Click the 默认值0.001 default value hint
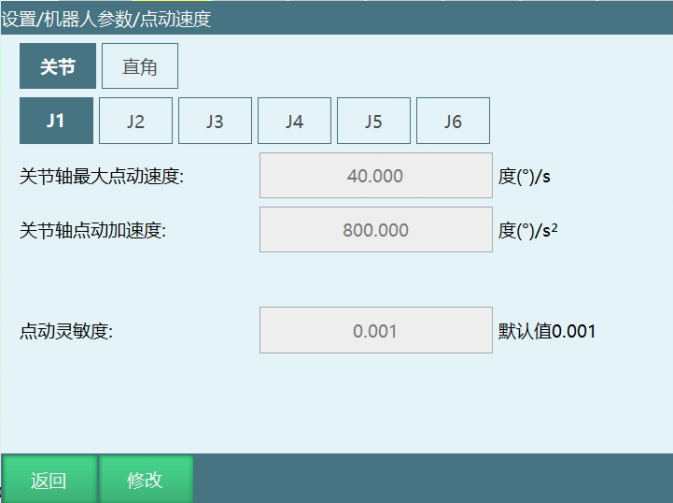 [546, 331]
